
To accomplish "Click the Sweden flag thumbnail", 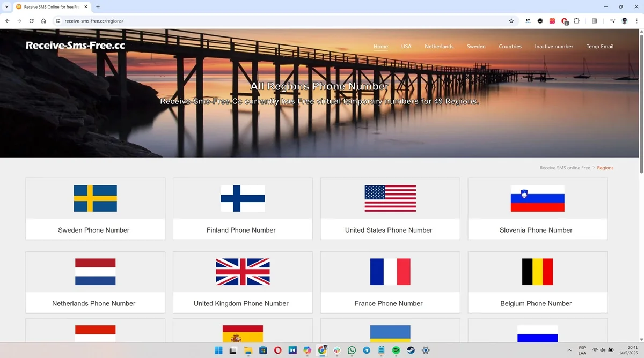I will (96, 198).
